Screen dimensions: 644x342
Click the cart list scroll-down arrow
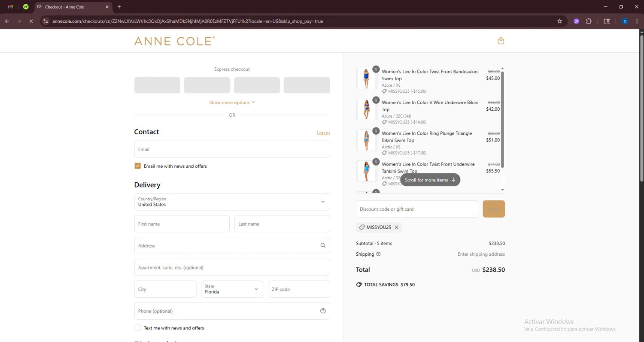click(502, 190)
